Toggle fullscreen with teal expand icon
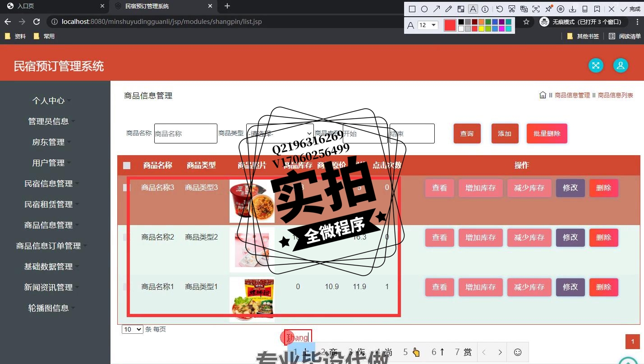The image size is (644, 364). pyautogui.click(x=596, y=65)
